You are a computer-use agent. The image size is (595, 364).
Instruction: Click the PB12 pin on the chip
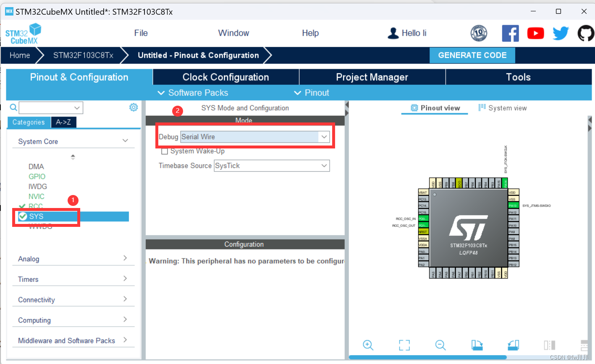coord(513,265)
